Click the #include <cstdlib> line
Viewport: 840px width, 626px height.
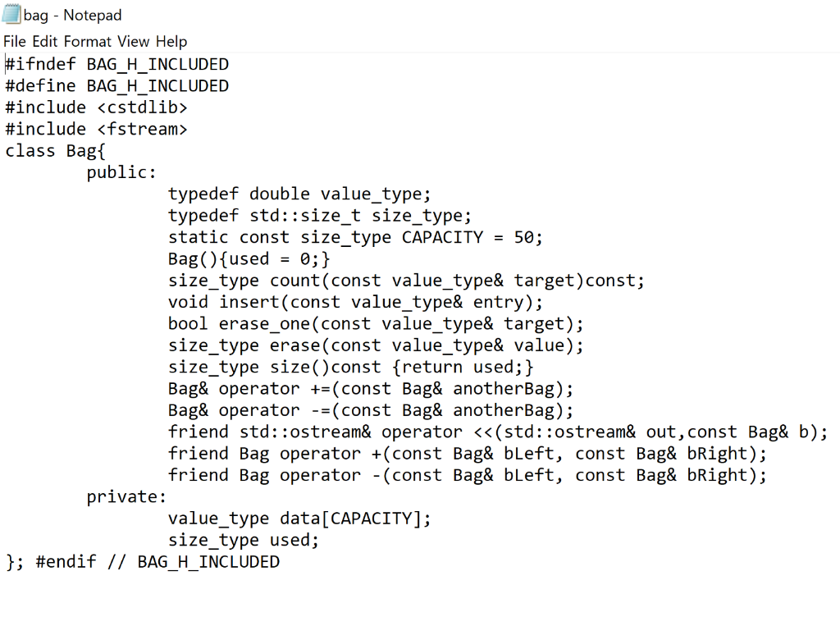pos(94,107)
